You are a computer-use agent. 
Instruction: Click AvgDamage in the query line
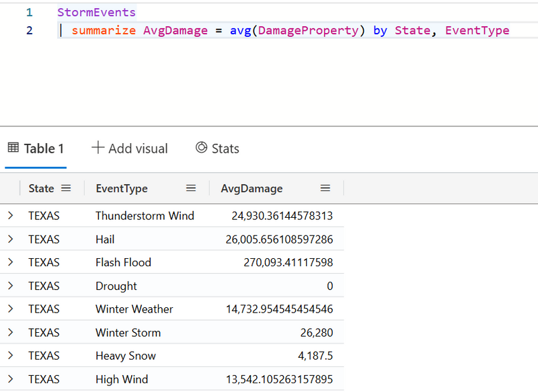176,30
